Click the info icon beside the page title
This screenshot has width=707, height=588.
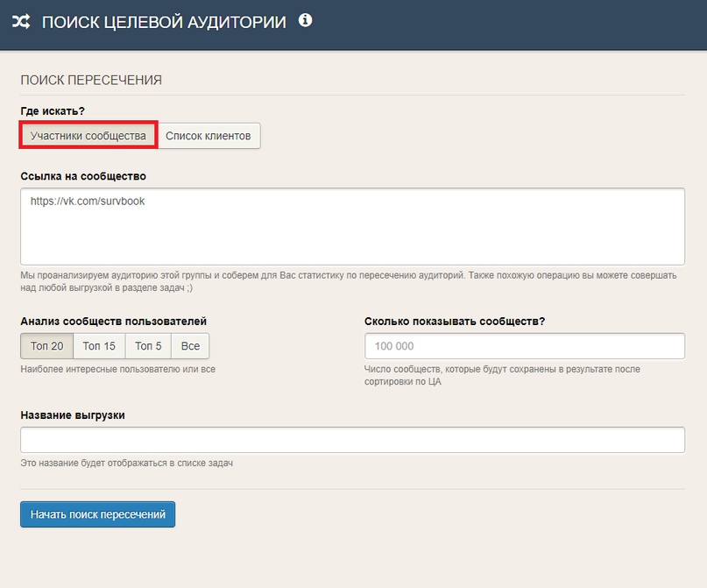(305, 20)
